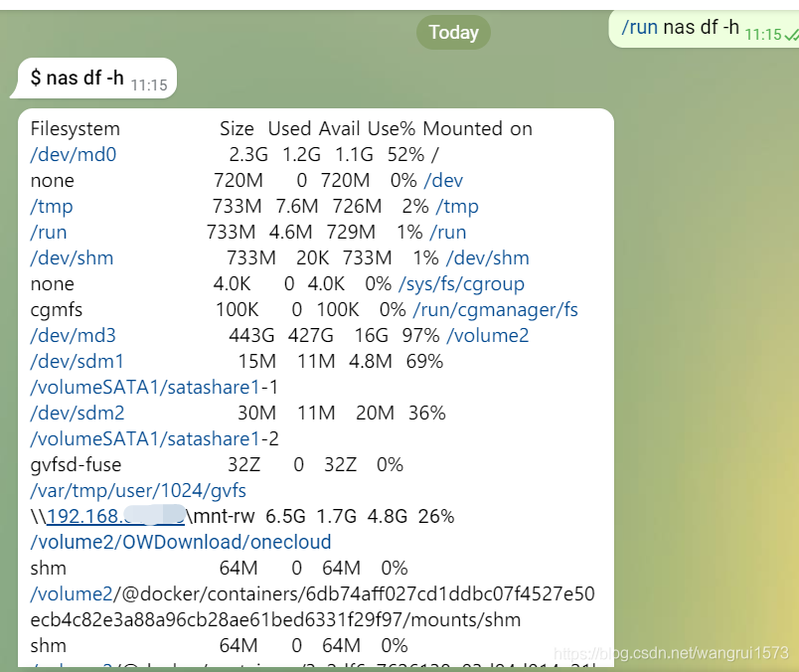Click the /run command link in sent message
The image size is (799, 672).
pos(640,28)
